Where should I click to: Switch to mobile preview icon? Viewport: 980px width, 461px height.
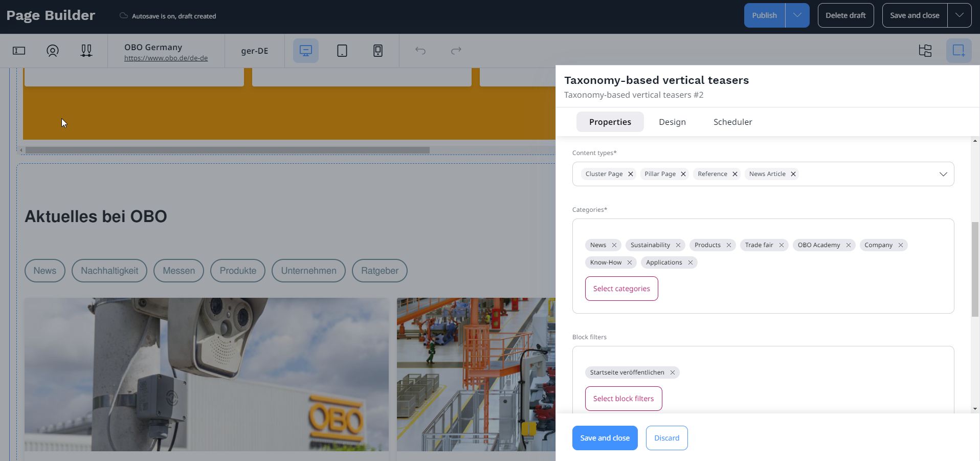coord(377,51)
